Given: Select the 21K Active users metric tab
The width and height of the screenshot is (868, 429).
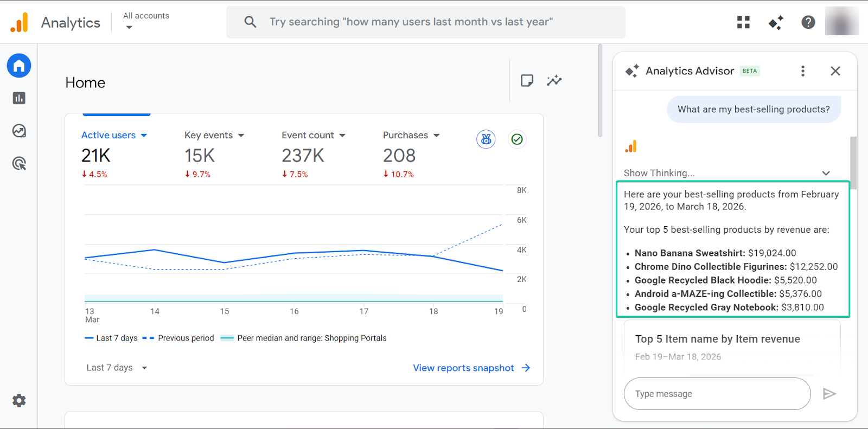Looking at the screenshot, I should point(96,156).
